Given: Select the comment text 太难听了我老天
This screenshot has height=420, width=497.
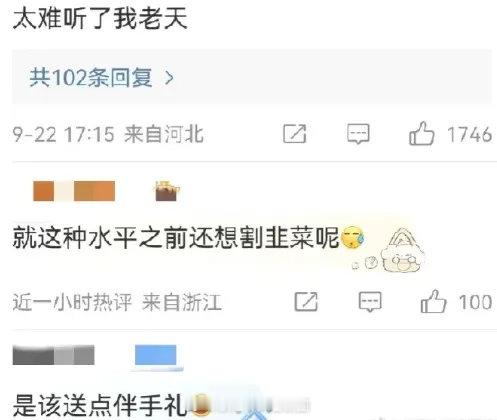Looking at the screenshot, I should [x=100, y=18].
